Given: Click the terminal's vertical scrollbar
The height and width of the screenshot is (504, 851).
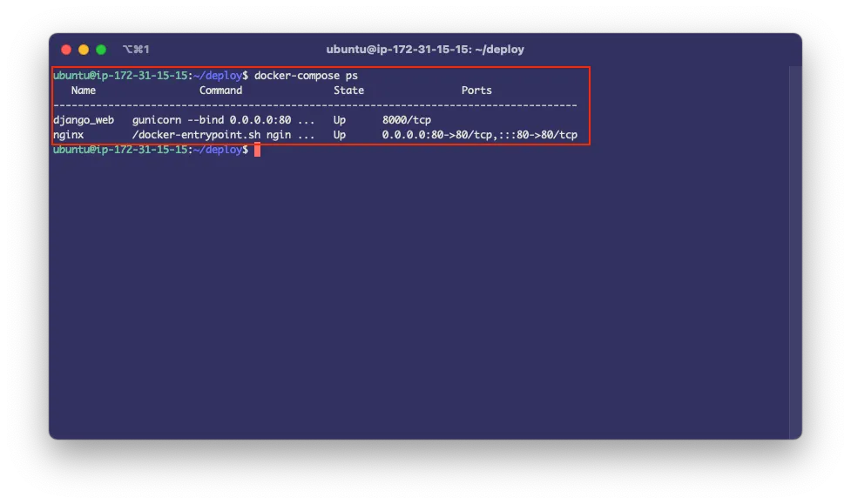Looking at the screenshot, I should [795, 252].
